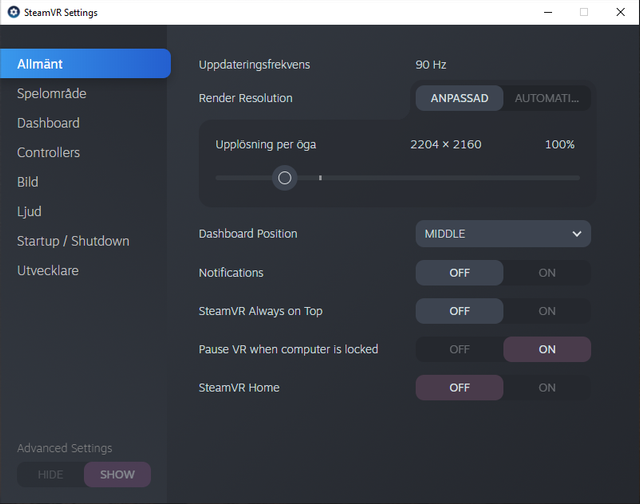Enable SteamVR Home with ON
Viewport: 640px width, 504px height.
click(x=547, y=387)
